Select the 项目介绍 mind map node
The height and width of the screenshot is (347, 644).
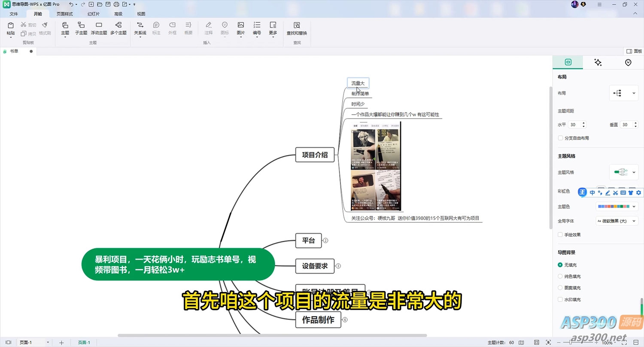click(x=315, y=155)
